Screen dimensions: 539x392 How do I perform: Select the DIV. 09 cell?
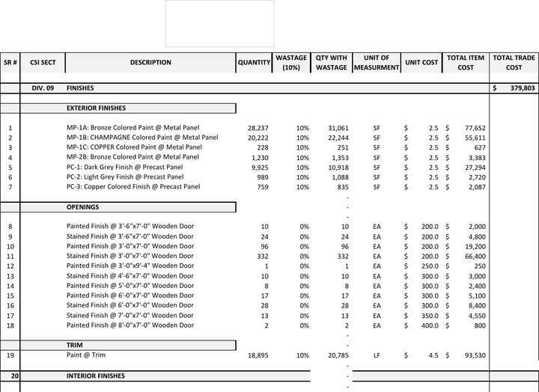coord(43,88)
